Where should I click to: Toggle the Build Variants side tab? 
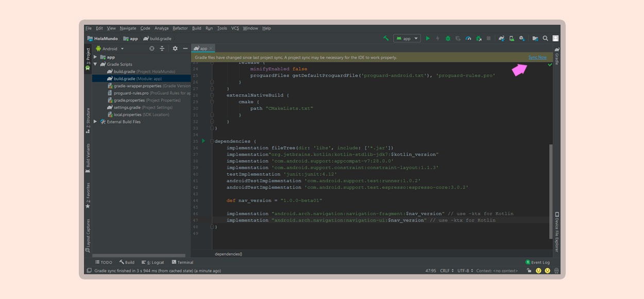[88, 158]
